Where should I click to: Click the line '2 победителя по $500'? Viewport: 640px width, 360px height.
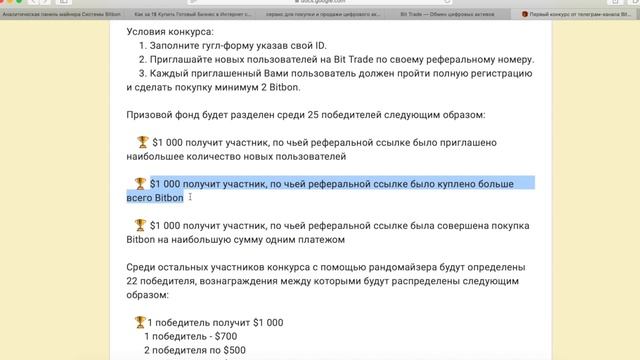[195, 351]
